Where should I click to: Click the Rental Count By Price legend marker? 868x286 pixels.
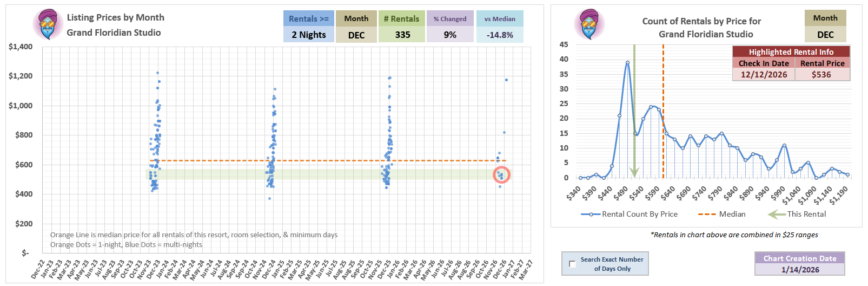pyautogui.click(x=591, y=214)
